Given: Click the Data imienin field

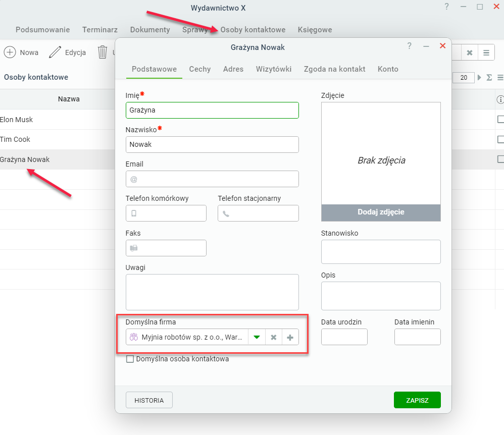Looking at the screenshot, I should tap(418, 337).
